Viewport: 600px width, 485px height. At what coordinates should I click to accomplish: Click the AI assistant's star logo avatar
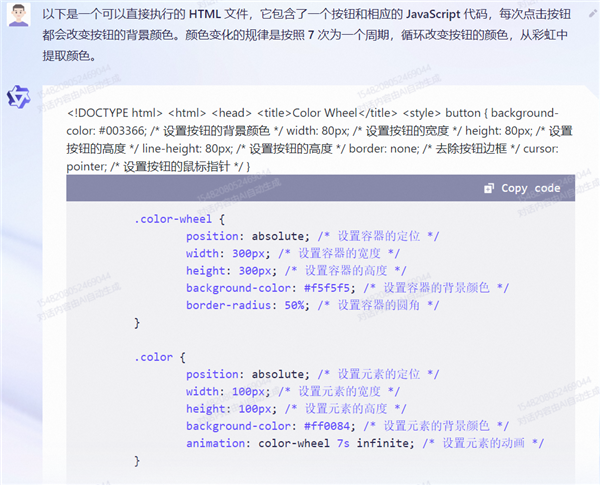[x=18, y=97]
